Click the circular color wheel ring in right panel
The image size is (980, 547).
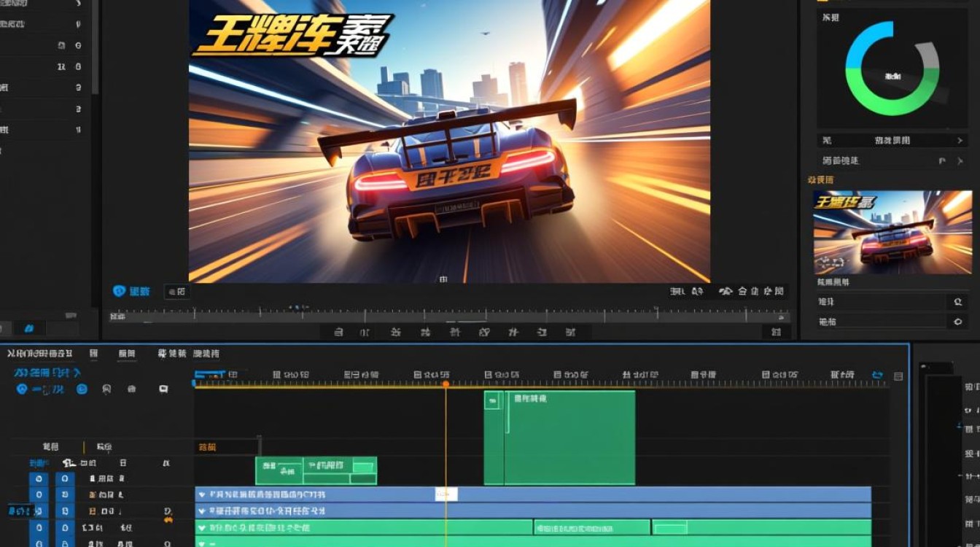click(x=892, y=68)
